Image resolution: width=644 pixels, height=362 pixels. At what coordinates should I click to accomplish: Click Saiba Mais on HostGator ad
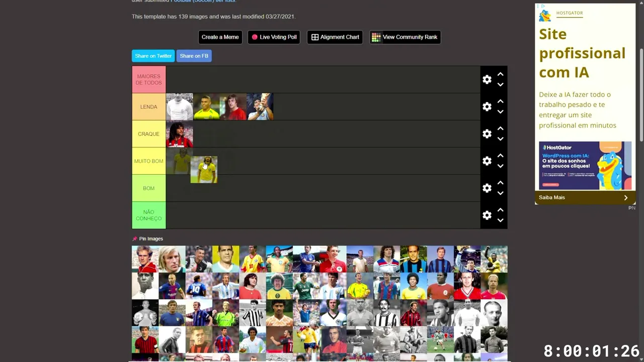pos(585,198)
